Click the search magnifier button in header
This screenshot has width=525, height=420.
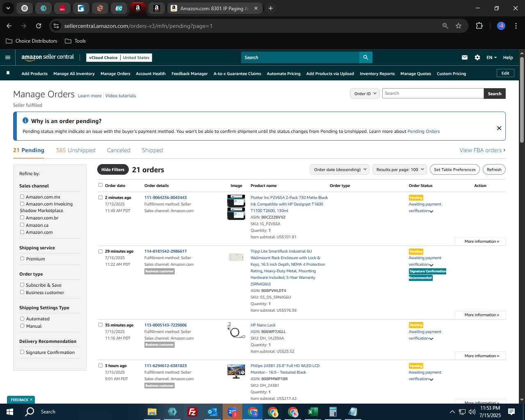point(365,57)
